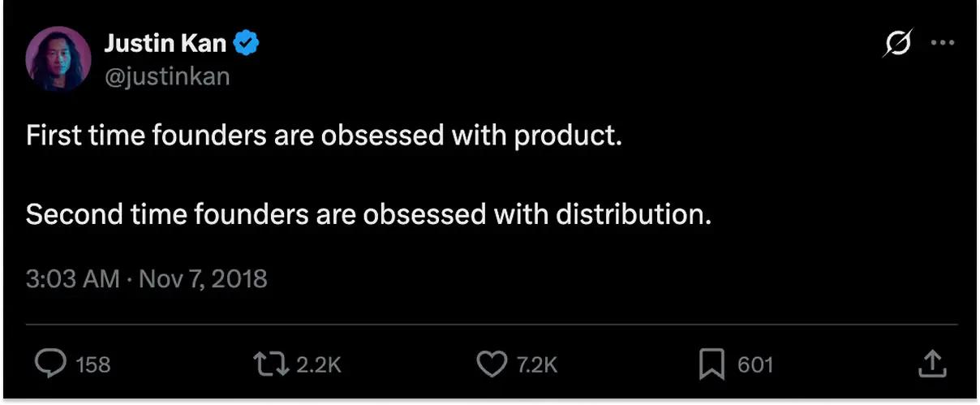Click the word 'distribution' in the tweet
The image size is (980, 405).
(627, 214)
